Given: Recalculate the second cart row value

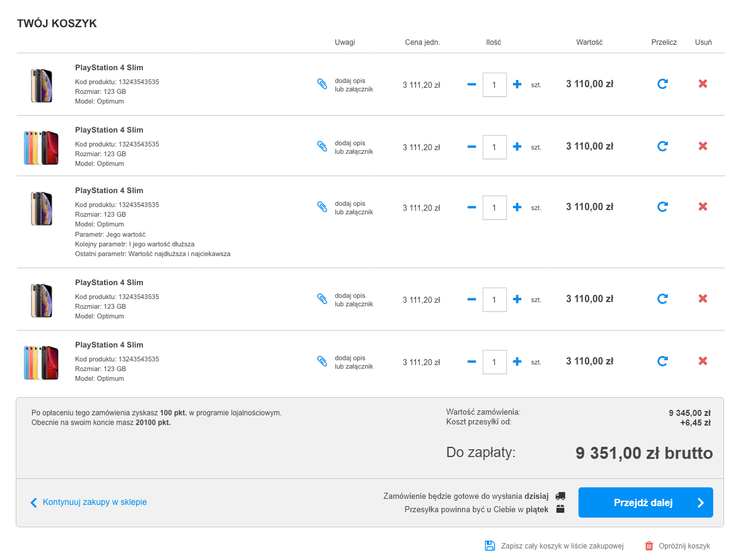Looking at the screenshot, I should [662, 146].
